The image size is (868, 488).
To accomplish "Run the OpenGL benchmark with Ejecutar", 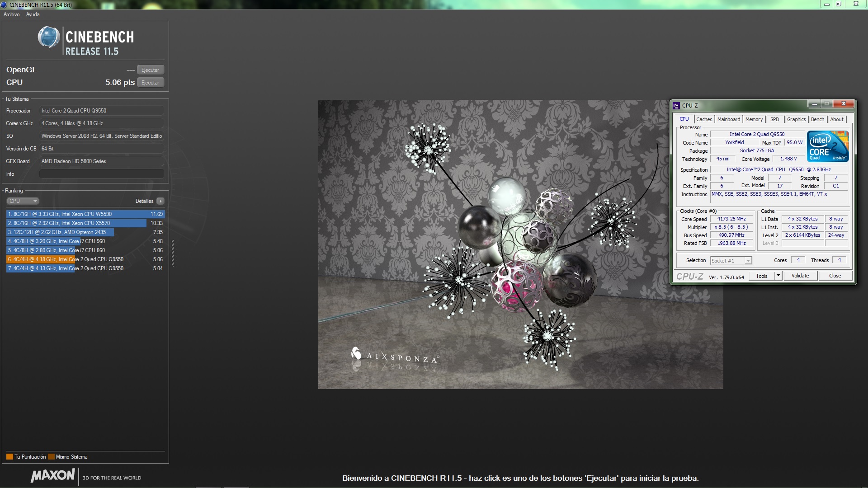I will pos(150,70).
